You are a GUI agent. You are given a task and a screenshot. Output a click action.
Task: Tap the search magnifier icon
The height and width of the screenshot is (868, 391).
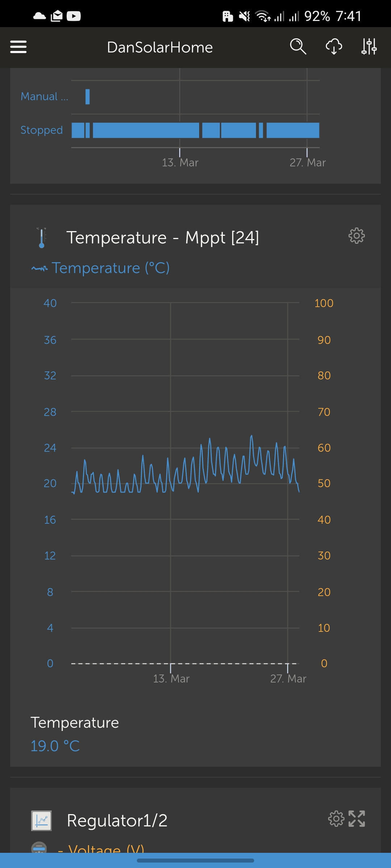pos(298,47)
